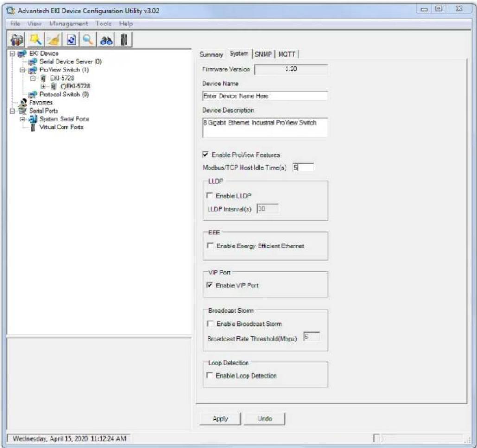Switch to the Summary tab
The height and width of the screenshot is (448, 477).
point(211,54)
